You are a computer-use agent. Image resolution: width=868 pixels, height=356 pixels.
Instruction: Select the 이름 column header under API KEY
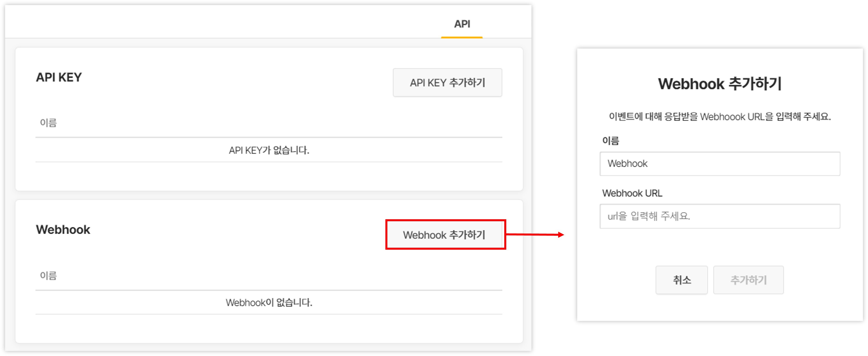(x=48, y=123)
